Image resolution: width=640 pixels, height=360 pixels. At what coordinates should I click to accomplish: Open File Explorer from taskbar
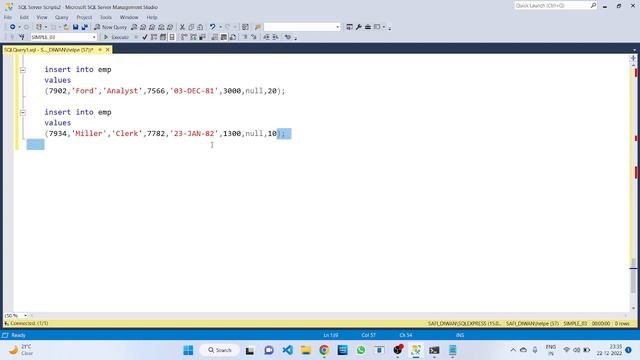306,350
